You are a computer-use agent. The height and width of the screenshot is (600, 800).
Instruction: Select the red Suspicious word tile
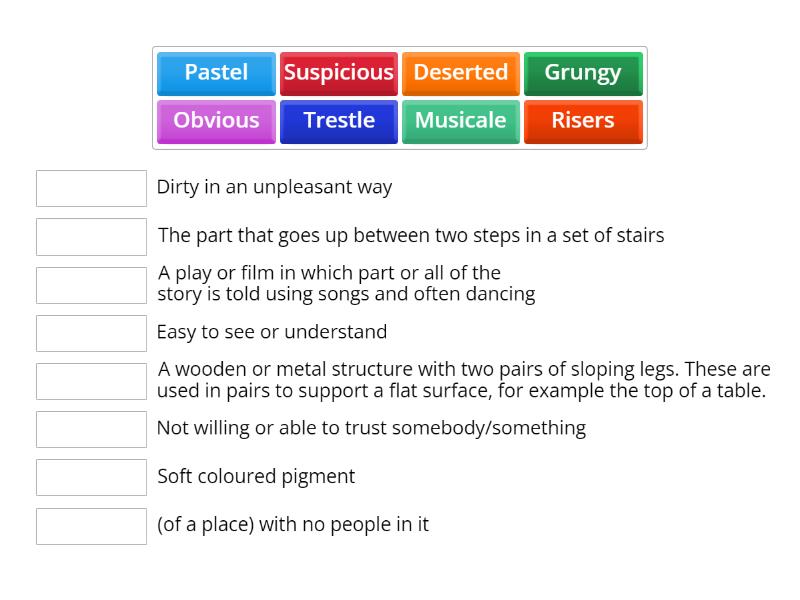[339, 73]
